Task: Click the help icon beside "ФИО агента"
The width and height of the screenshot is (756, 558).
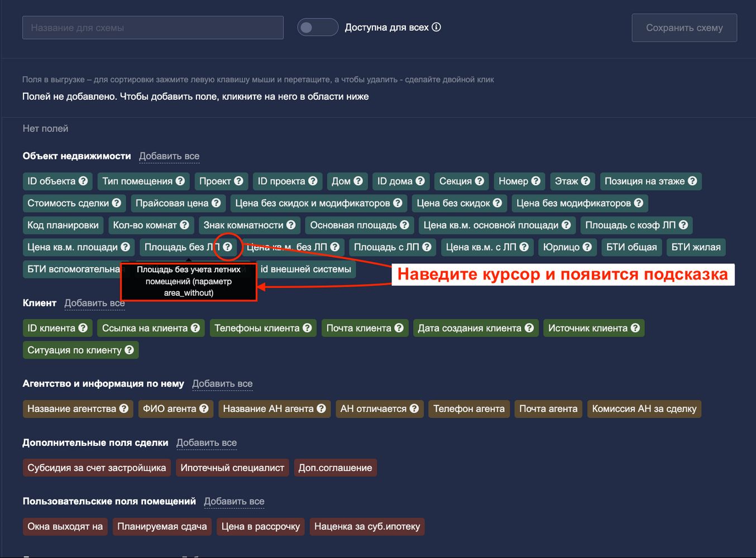Action: 204,408
